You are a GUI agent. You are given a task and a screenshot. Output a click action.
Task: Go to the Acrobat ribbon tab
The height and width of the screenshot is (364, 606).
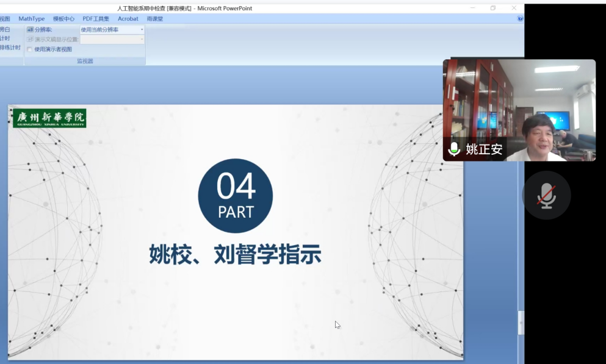click(x=128, y=19)
